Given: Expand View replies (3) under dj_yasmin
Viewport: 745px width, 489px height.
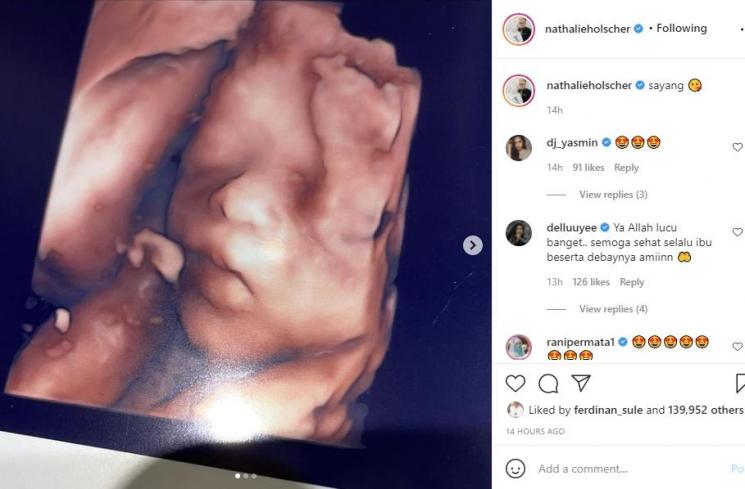Looking at the screenshot, I should point(613,194).
